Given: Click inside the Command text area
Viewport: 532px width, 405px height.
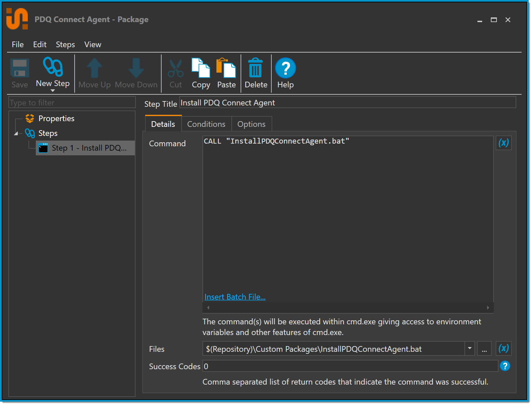Looking at the screenshot, I should coord(348,219).
